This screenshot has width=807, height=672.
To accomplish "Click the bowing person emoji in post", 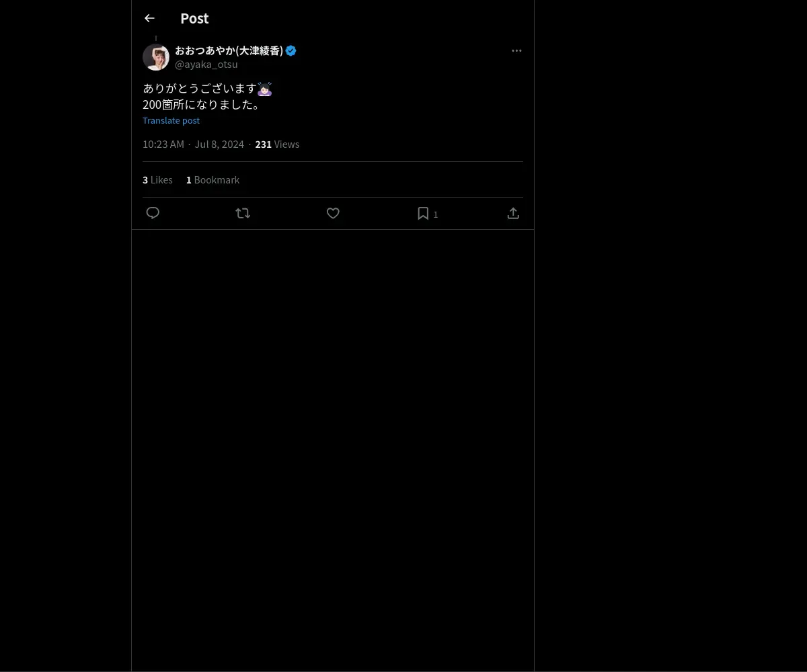I will point(264,89).
